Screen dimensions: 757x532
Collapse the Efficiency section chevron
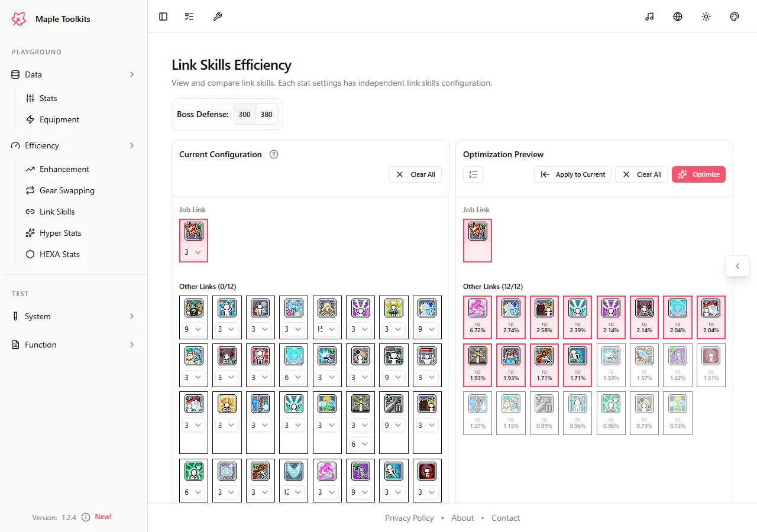132,145
